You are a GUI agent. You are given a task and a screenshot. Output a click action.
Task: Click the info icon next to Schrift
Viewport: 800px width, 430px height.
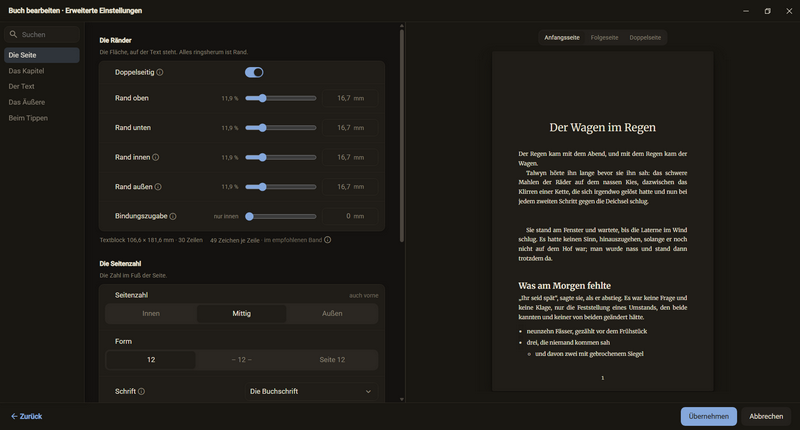pos(141,391)
